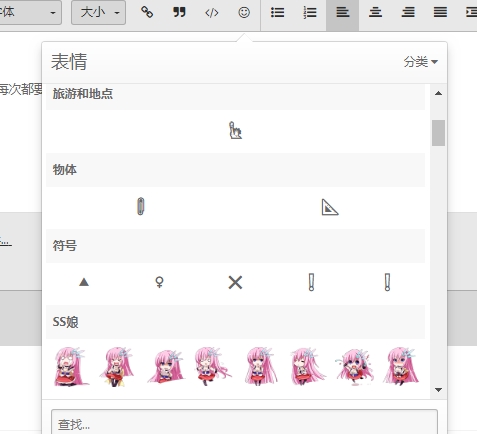Select the paperclip emoji

tap(141, 207)
